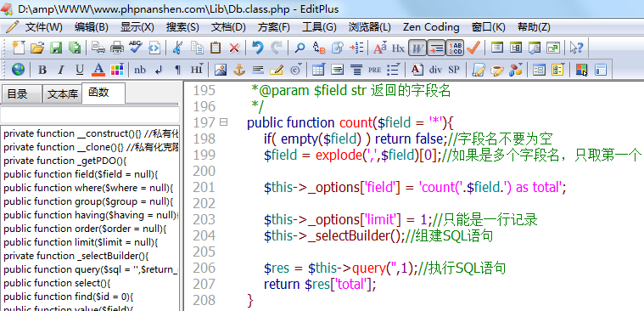Toggle the auto indent button
Screen dimensions: 644x311
[436, 48]
